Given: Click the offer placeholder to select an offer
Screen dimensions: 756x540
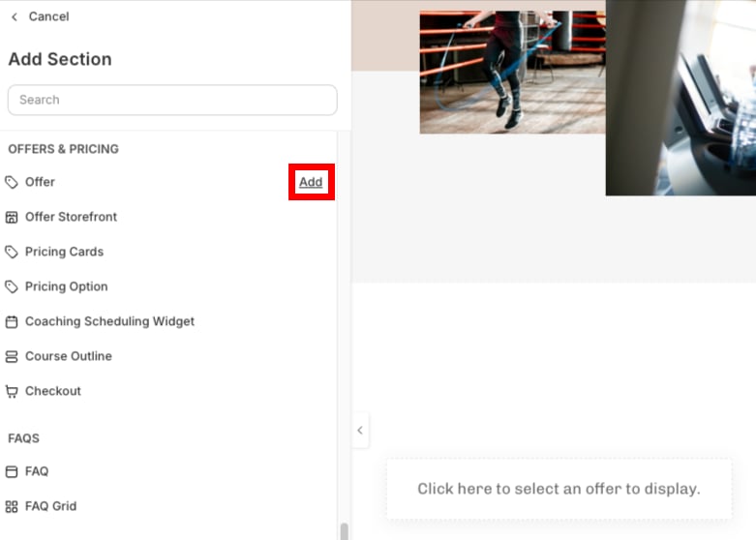Looking at the screenshot, I should click(x=559, y=489).
